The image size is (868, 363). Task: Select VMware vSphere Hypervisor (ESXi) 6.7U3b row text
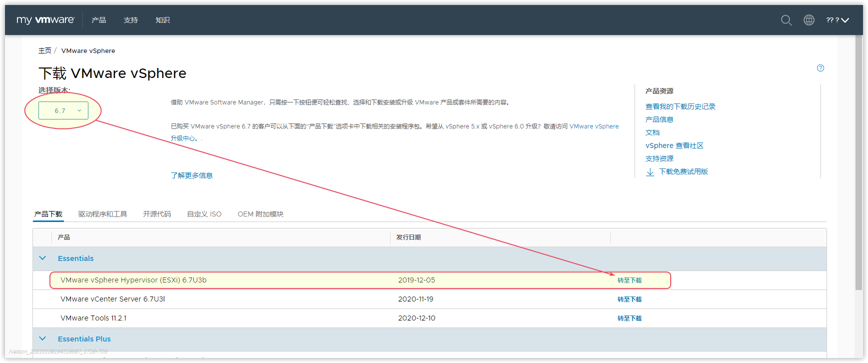point(133,280)
